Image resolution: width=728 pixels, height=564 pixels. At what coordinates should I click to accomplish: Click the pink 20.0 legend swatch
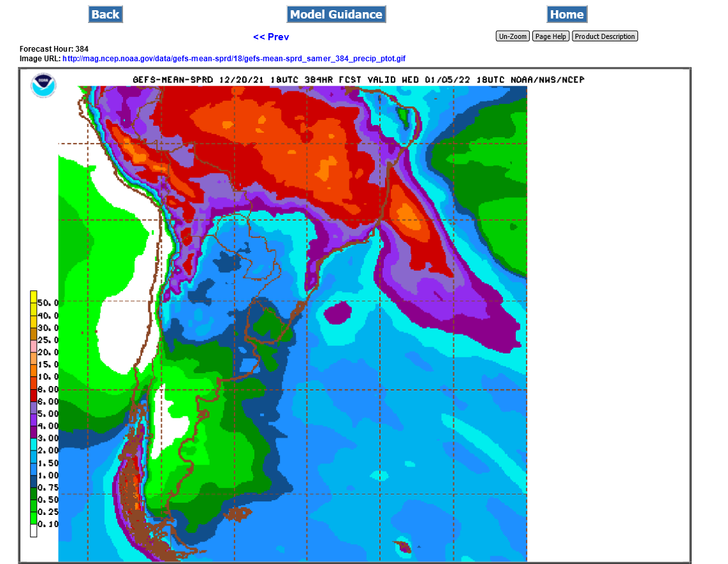click(x=33, y=346)
